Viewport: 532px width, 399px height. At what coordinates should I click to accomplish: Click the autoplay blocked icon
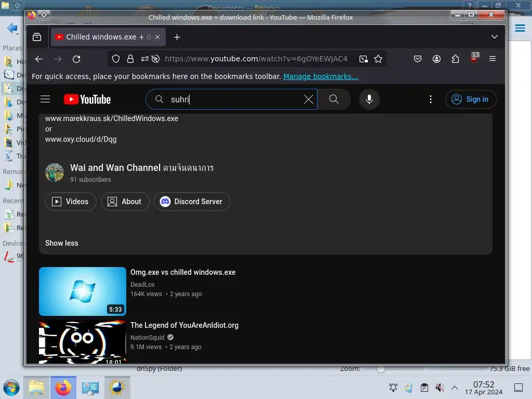(x=155, y=59)
